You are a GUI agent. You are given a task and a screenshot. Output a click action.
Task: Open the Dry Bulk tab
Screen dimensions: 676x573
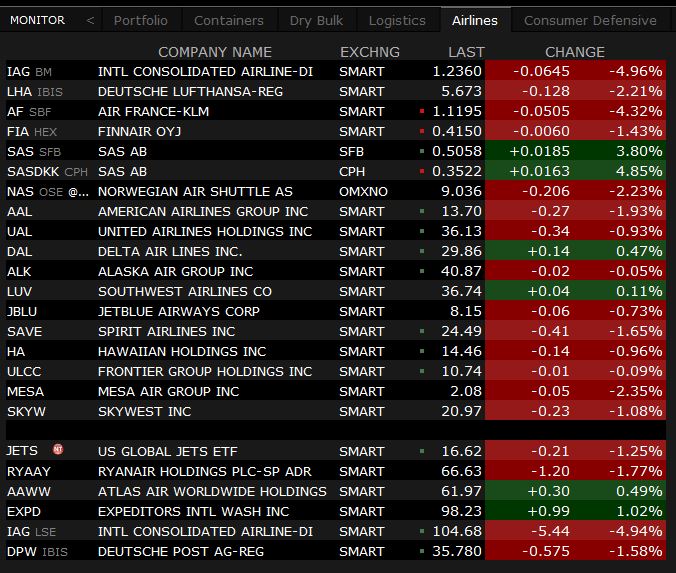coord(316,20)
